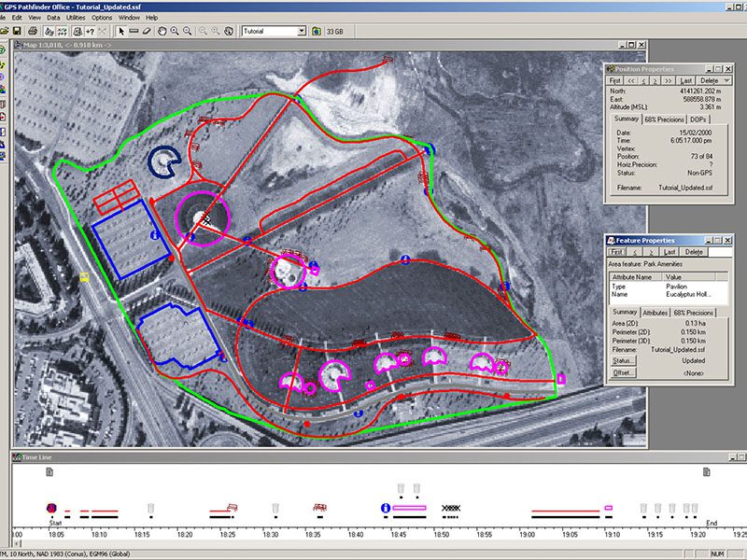Open the Tutorial project dropdown
Screen dimensions: 747x560
point(303,31)
